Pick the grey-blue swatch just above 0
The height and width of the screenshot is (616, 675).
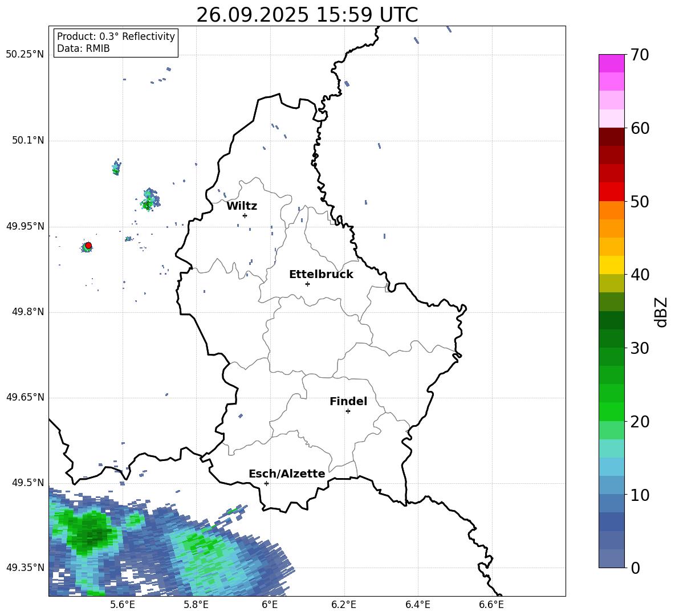pyautogui.click(x=611, y=558)
